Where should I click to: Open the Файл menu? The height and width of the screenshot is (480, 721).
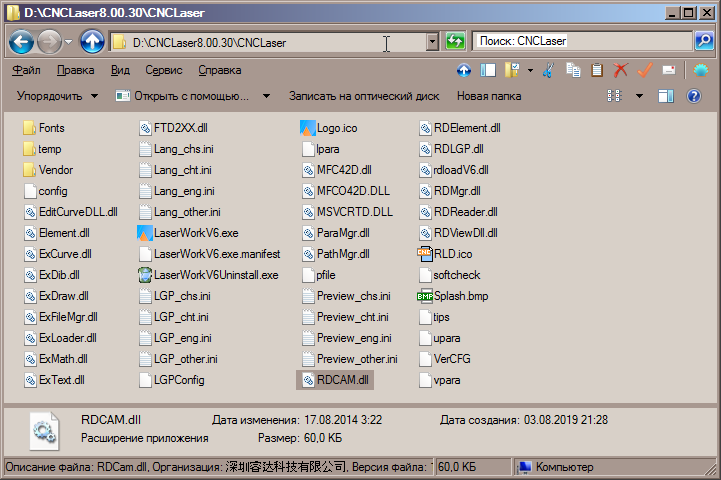click(27, 71)
